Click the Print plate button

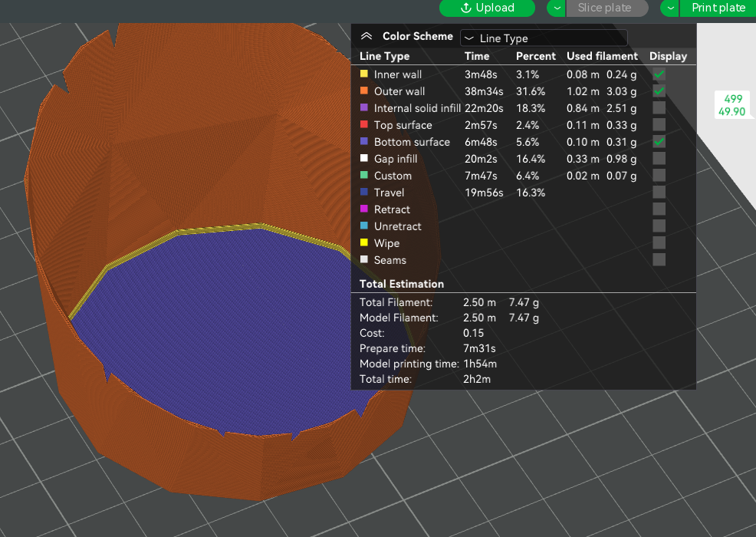tap(718, 8)
